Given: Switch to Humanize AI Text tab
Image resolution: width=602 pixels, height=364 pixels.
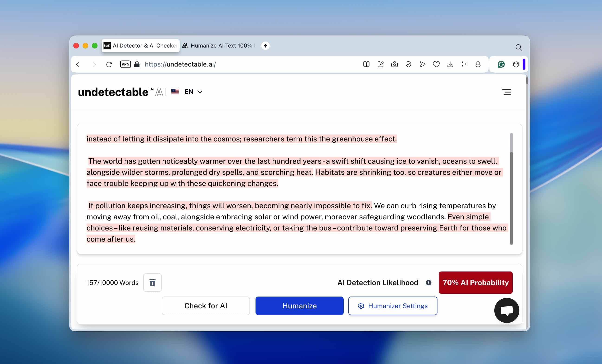Looking at the screenshot, I should [218, 46].
